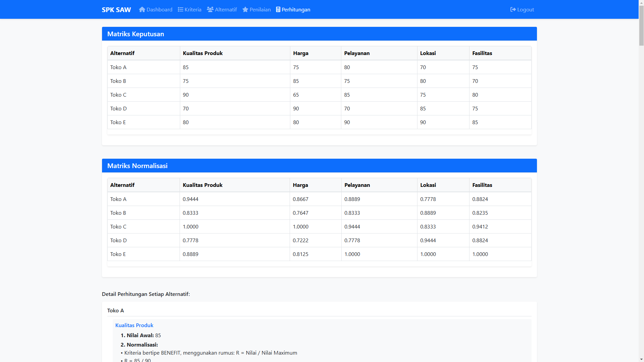
Task: Log out using the Logout link
Action: 522,9
